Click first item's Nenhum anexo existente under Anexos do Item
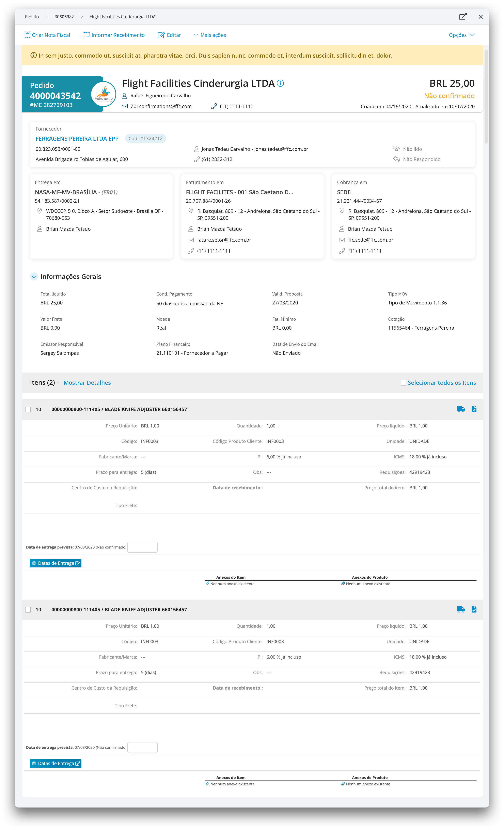 tap(232, 584)
